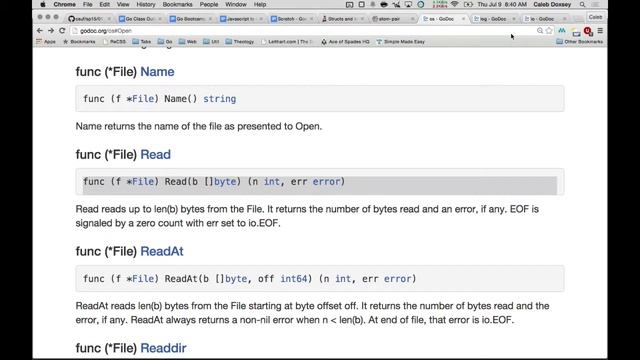Open the Bookmarks star bookmark

point(79,42)
